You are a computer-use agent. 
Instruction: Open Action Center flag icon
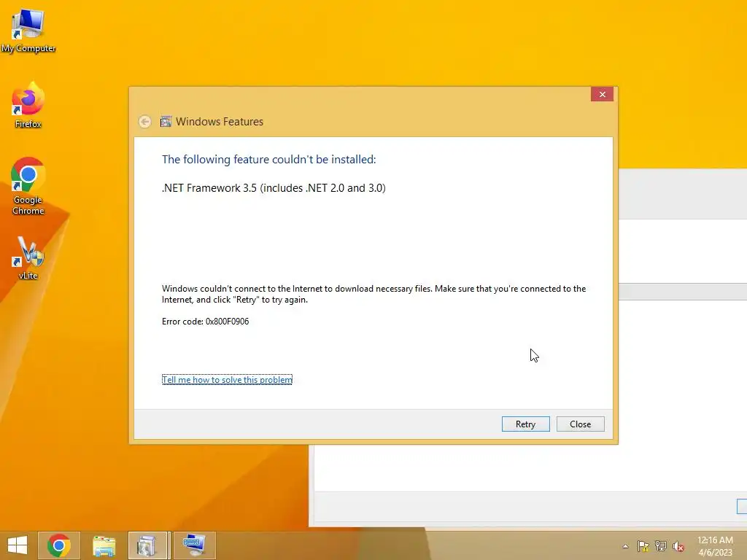pyautogui.click(x=643, y=546)
